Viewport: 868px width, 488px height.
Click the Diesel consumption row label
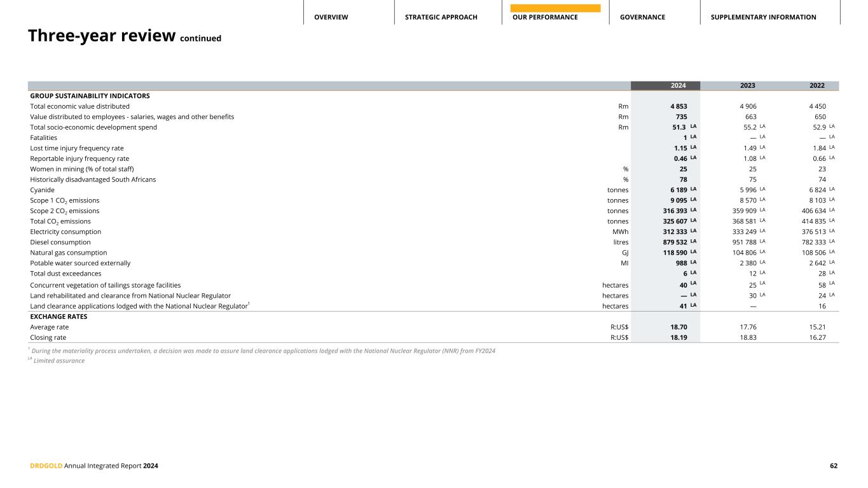[60, 242]
